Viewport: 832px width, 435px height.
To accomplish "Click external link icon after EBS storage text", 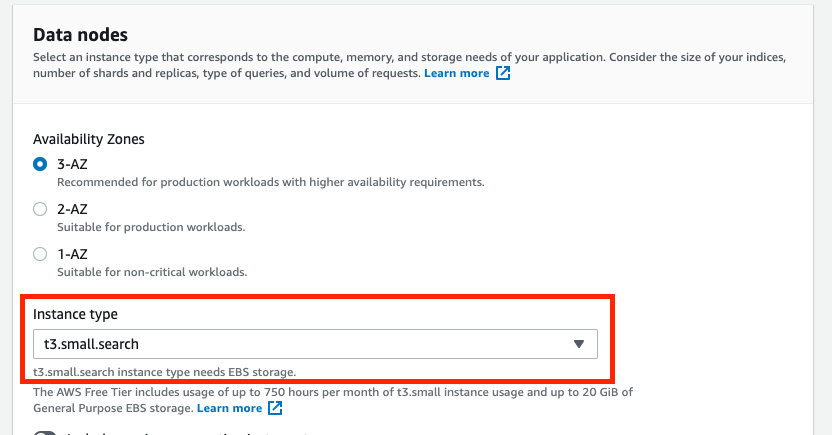I will (275, 408).
